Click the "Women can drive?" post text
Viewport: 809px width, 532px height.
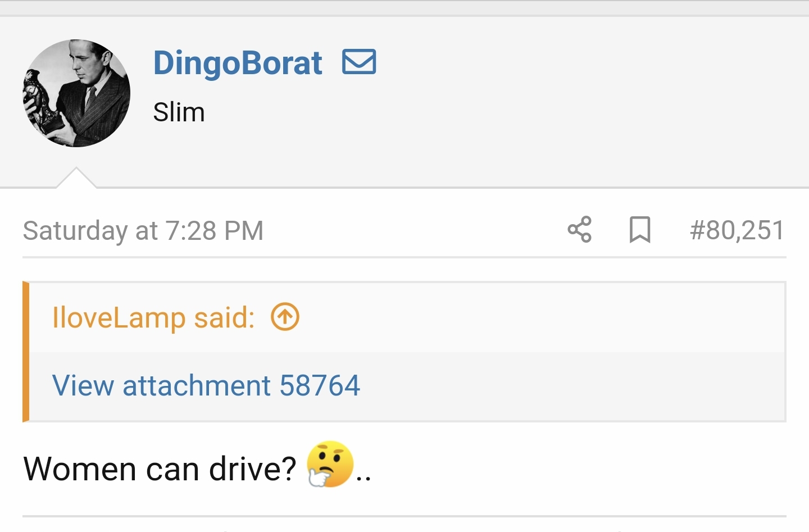[x=160, y=469]
